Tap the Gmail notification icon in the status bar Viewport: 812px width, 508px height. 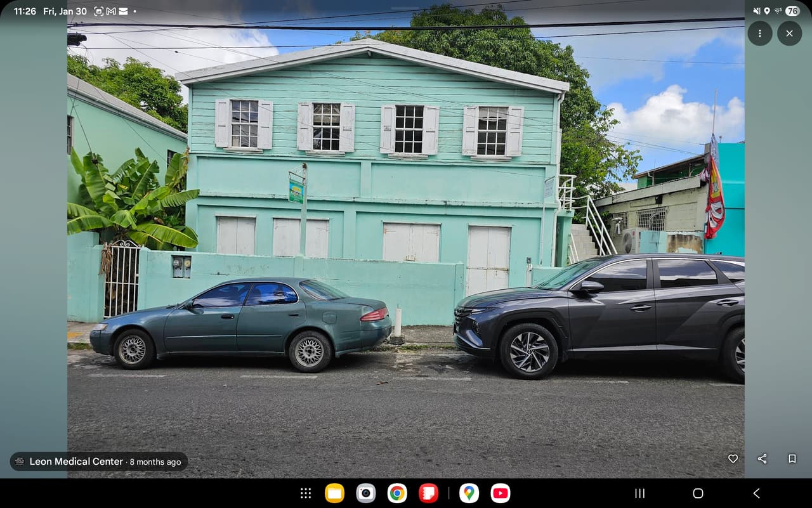[111, 11]
